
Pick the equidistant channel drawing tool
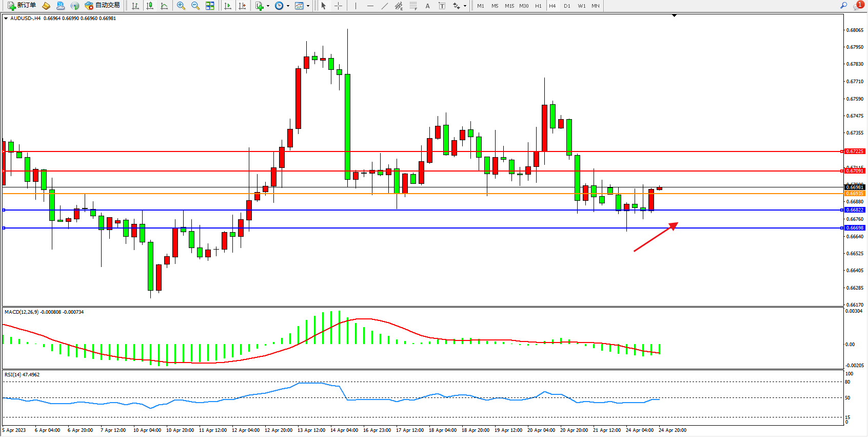399,6
